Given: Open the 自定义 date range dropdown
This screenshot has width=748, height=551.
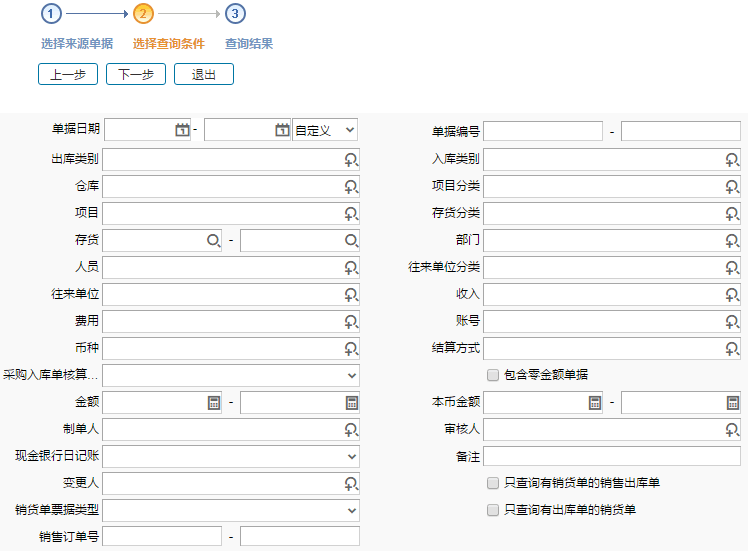Looking at the screenshot, I should click(x=325, y=130).
